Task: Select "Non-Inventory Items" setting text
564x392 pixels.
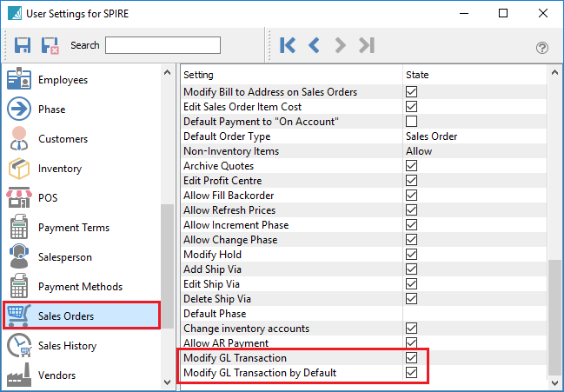Action: (231, 151)
